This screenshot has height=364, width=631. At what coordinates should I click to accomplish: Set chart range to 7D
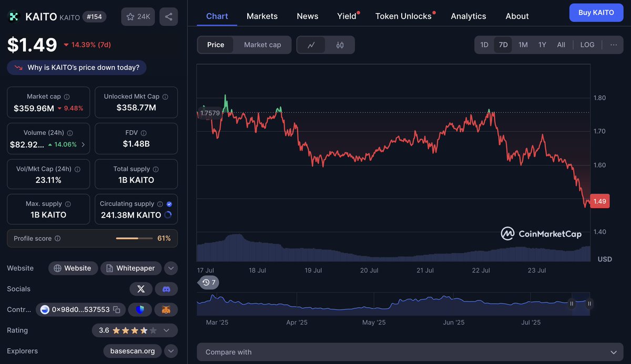(503, 45)
